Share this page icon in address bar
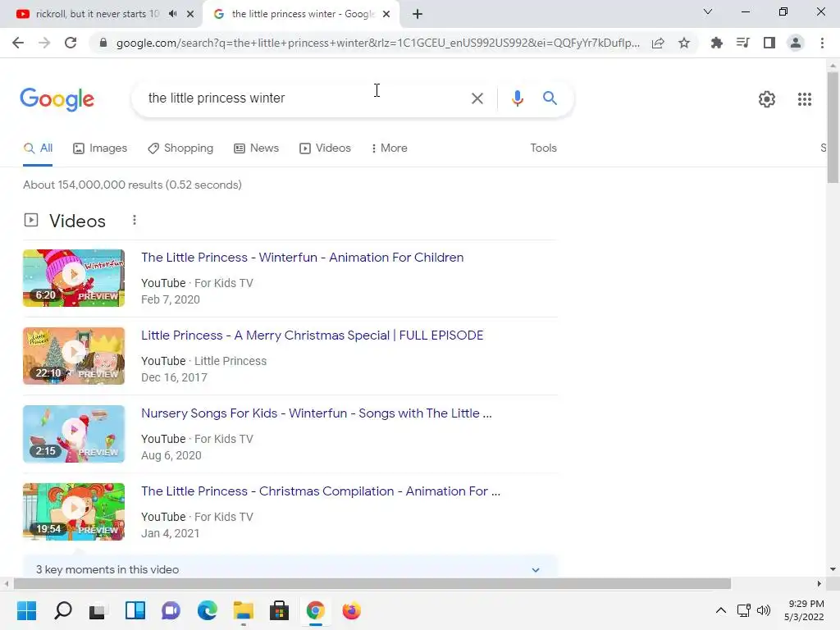Screen dimensions: 840x630 [x=658, y=43]
